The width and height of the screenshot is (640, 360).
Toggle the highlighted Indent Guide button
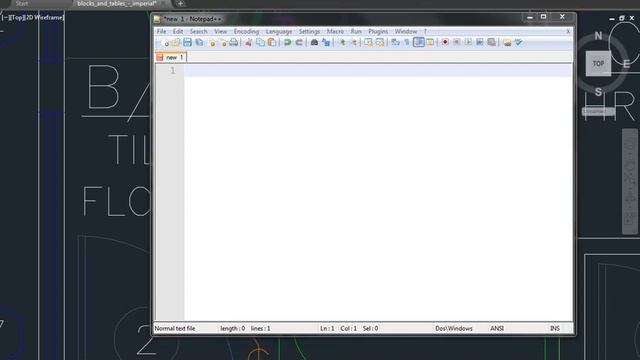(x=419, y=42)
